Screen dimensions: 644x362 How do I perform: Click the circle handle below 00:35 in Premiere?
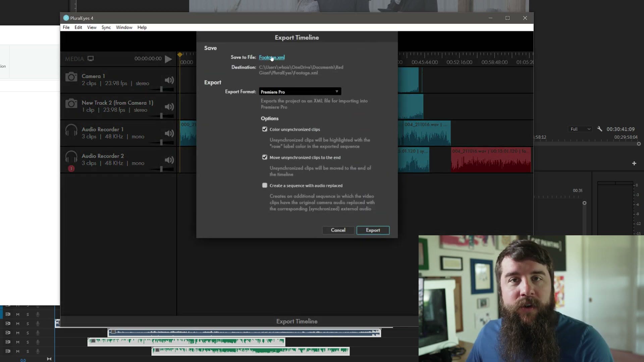point(584,203)
